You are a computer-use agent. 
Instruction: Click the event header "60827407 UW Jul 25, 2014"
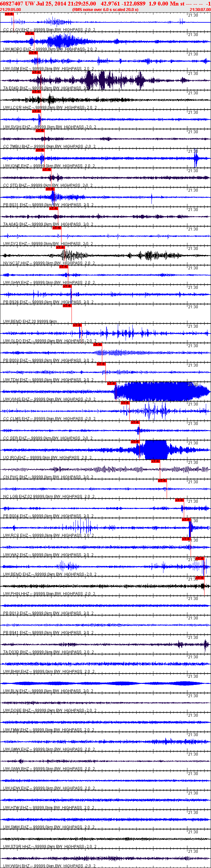tap(34, 3)
